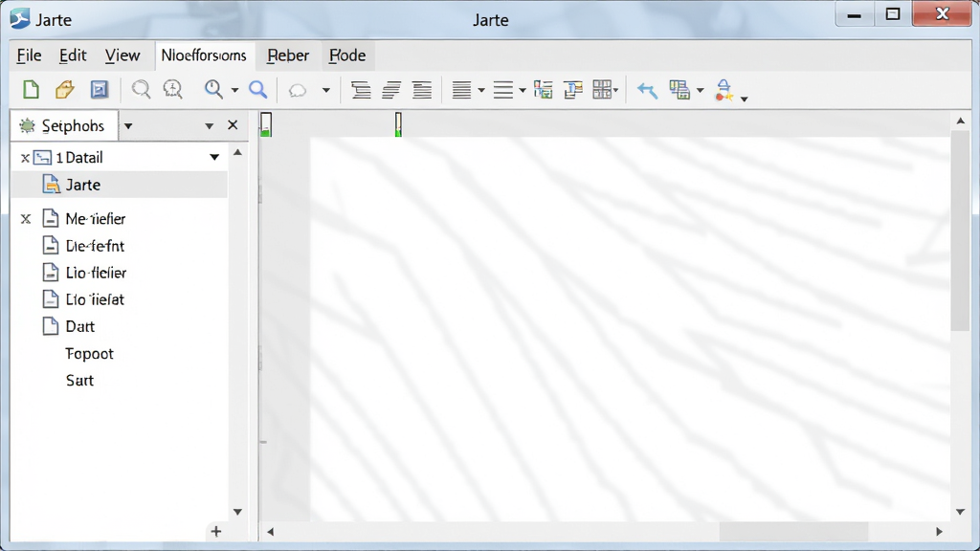Click the dark magnifier with clock face
The width and height of the screenshot is (980, 551).
pyautogui.click(x=213, y=90)
